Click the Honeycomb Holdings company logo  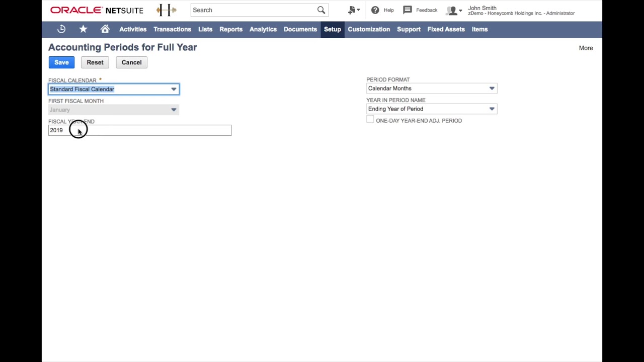167,10
